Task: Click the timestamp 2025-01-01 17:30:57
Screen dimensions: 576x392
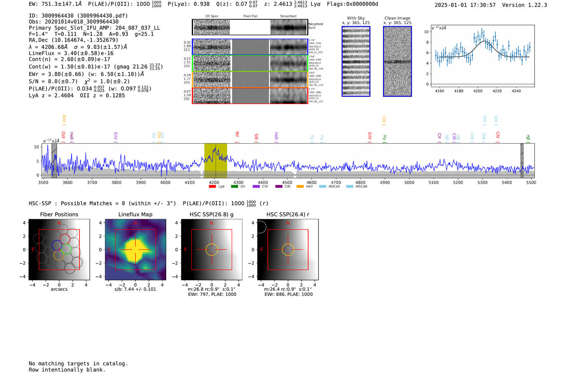Action: 465,5
